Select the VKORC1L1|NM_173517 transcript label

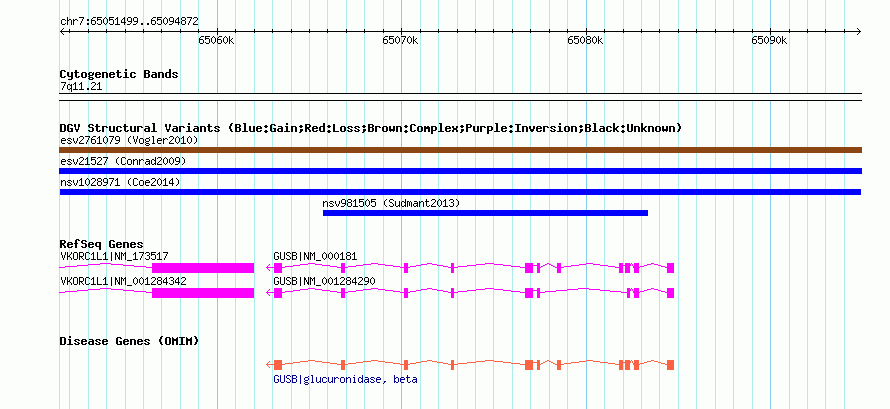[114, 256]
